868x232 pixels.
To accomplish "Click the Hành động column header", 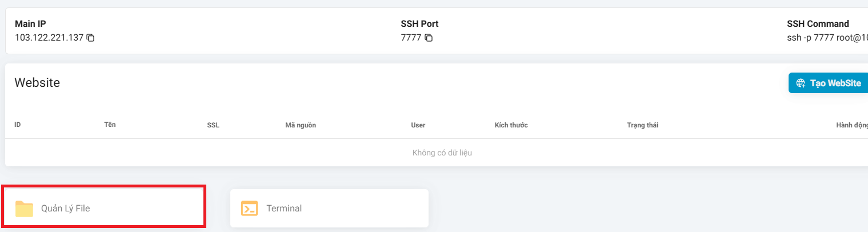I will click(851, 125).
